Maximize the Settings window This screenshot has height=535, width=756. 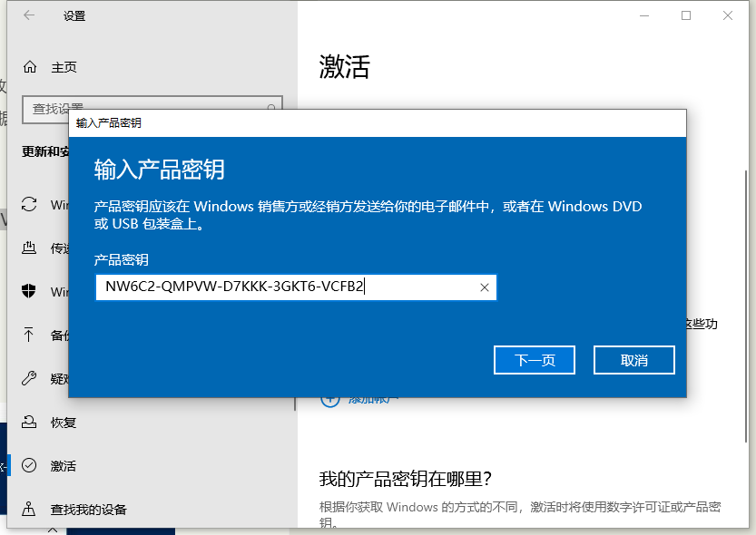(x=686, y=15)
